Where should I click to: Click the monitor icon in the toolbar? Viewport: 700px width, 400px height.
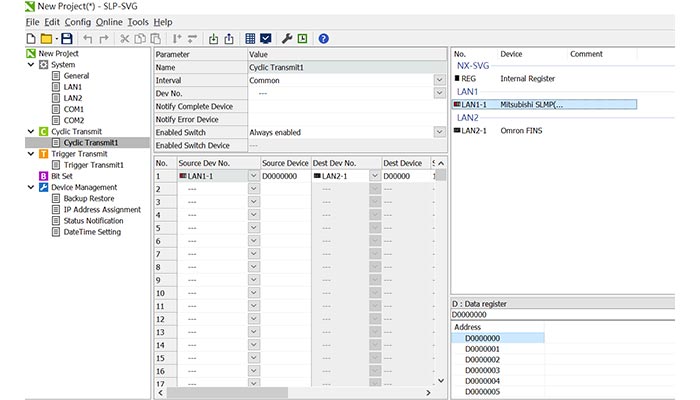[265, 39]
